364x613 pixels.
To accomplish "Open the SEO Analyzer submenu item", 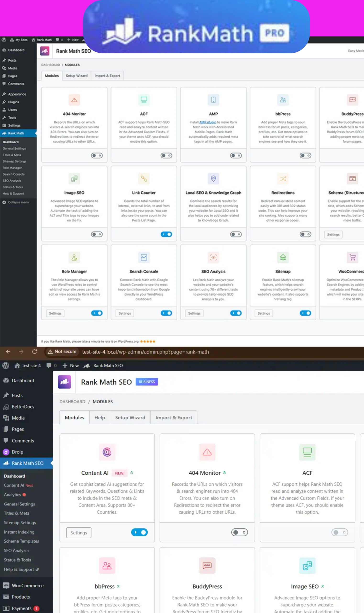I will [x=17, y=550].
